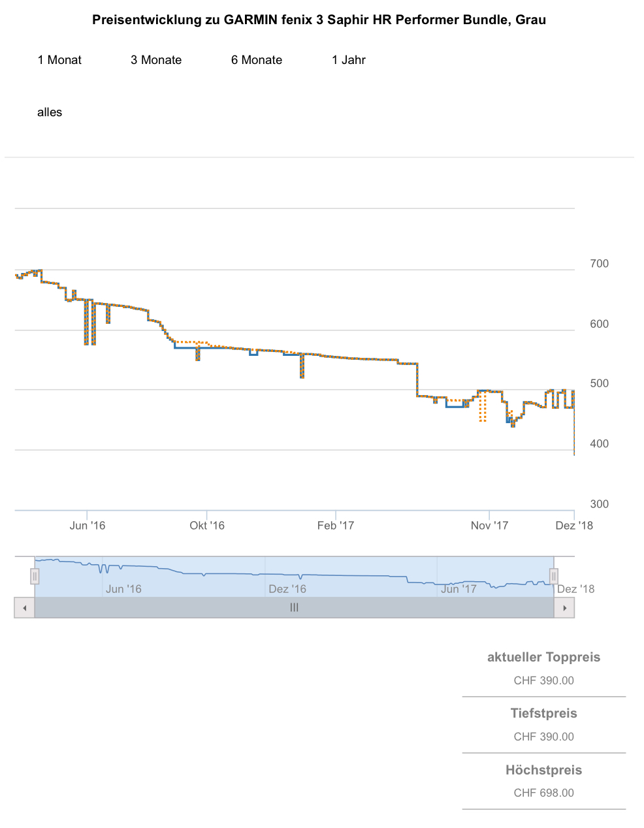Switch range to 3 Monate
The width and height of the screenshot is (644, 828).
pyautogui.click(x=156, y=60)
